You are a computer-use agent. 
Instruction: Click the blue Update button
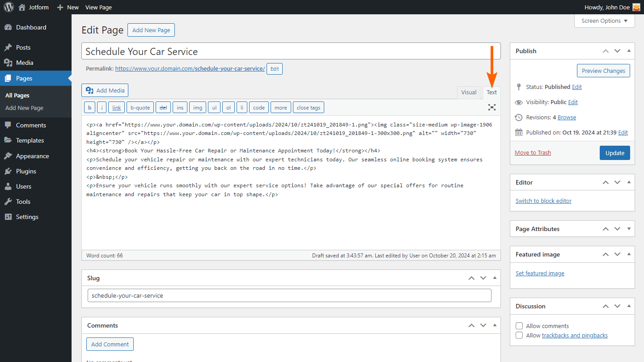tap(615, 153)
